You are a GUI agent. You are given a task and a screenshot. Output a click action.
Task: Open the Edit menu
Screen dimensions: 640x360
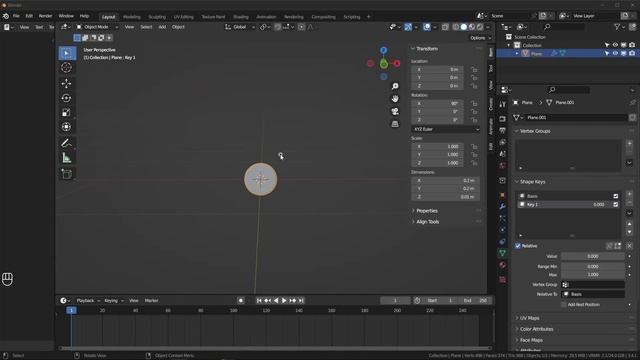pos(29,16)
